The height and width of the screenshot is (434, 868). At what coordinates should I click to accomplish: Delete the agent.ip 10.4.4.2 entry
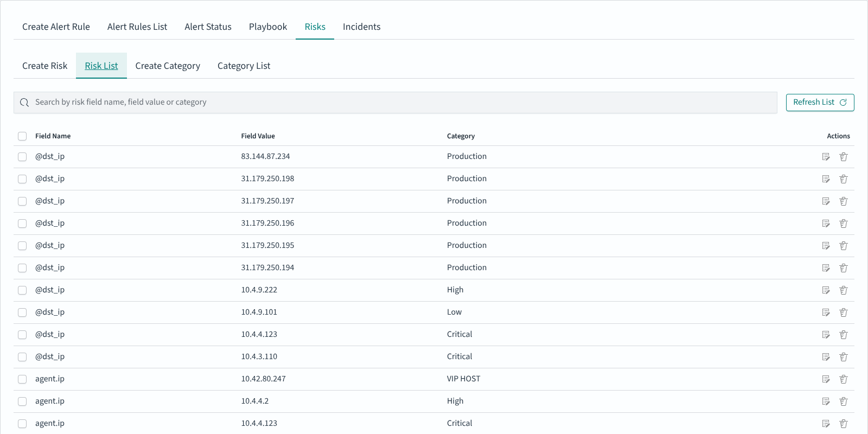[x=844, y=401]
